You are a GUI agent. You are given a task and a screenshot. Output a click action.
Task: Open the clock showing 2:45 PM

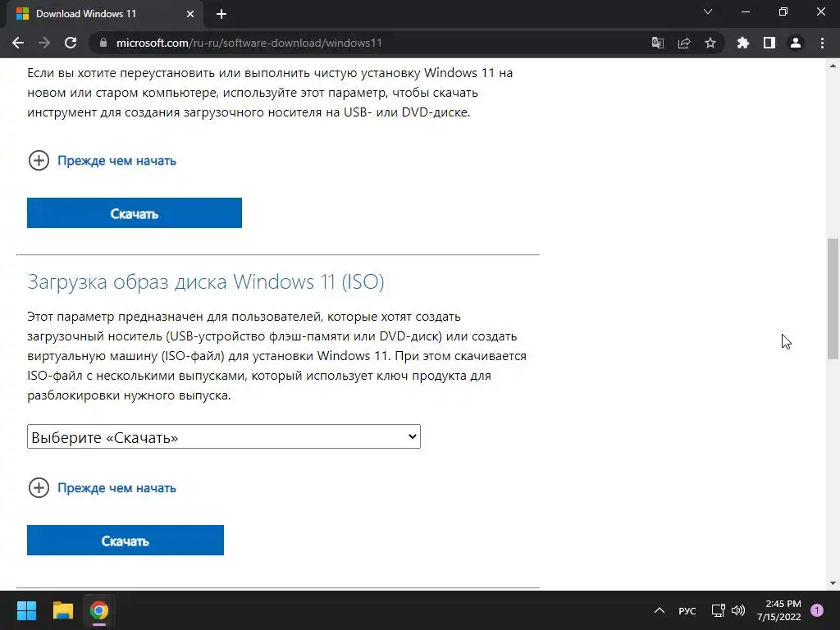pos(778,610)
